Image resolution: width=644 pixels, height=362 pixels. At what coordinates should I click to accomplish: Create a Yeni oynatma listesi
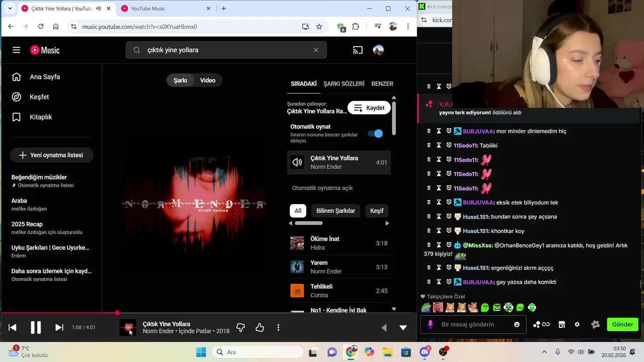coord(51,155)
